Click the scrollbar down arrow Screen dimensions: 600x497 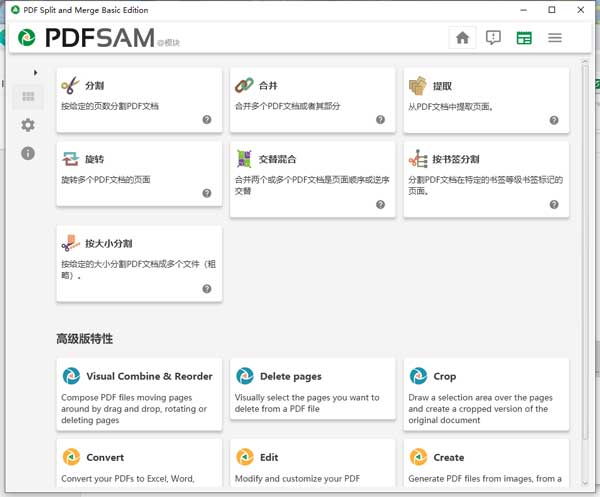point(584,483)
